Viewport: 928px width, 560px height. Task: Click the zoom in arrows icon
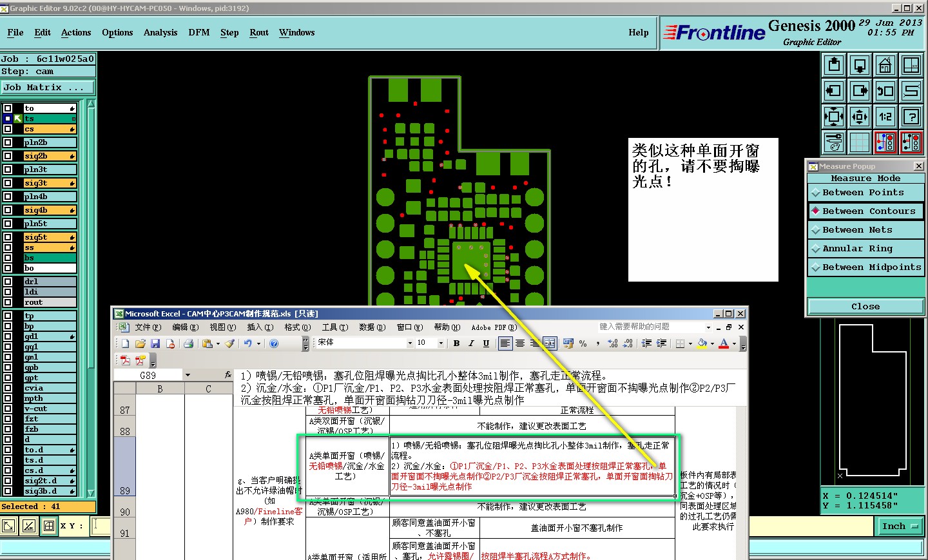pos(834,117)
